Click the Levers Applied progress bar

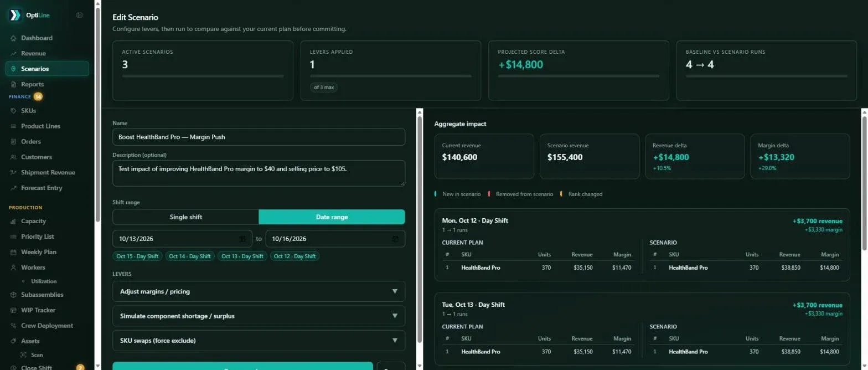(391, 76)
